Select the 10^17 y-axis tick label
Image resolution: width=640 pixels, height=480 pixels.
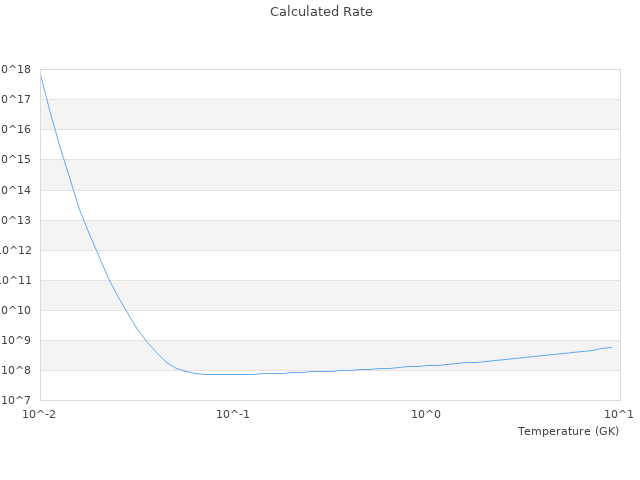coord(17,99)
